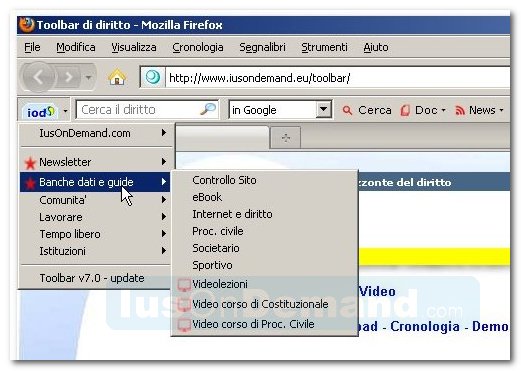This screenshot has height=371, width=521.
Task: Open the Visualizza menu
Action: [x=134, y=47]
